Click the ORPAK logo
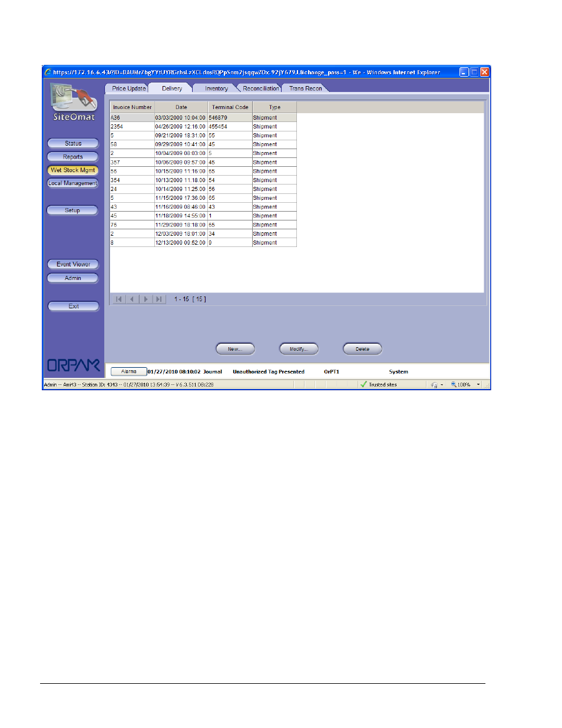The width and height of the screenshot is (562, 728). [x=74, y=365]
